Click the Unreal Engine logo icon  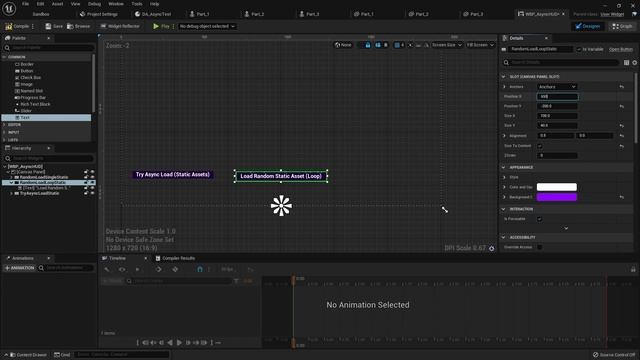pyautogui.click(x=9, y=8)
